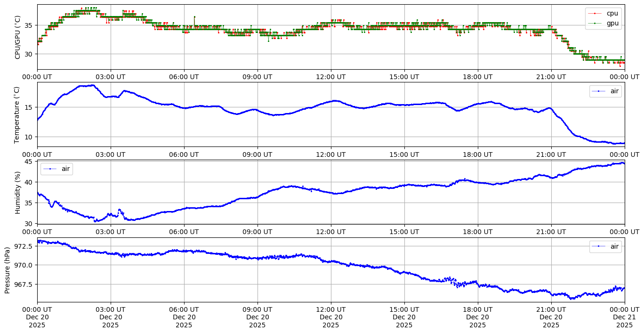Select the gpu legend text label
This screenshot has height=333, width=644.
pyautogui.click(x=612, y=23)
